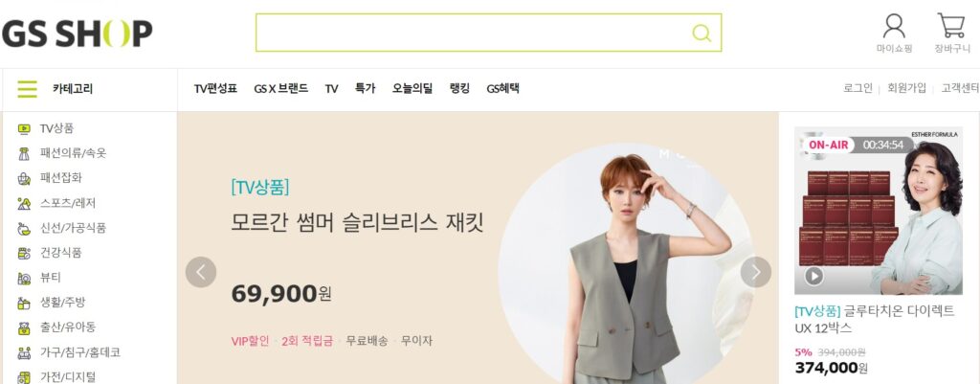Click the 회원가입 link

click(x=906, y=88)
